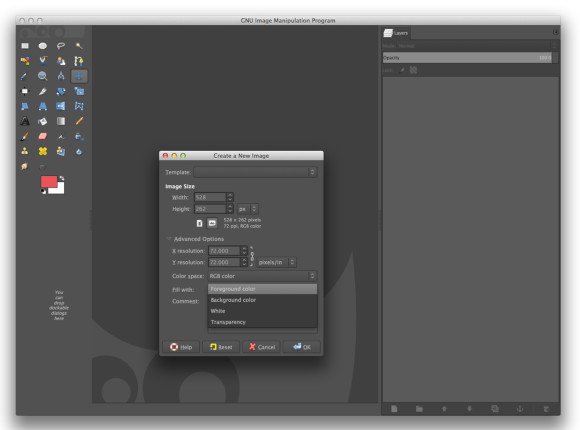Click the Reset button

click(221, 347)
